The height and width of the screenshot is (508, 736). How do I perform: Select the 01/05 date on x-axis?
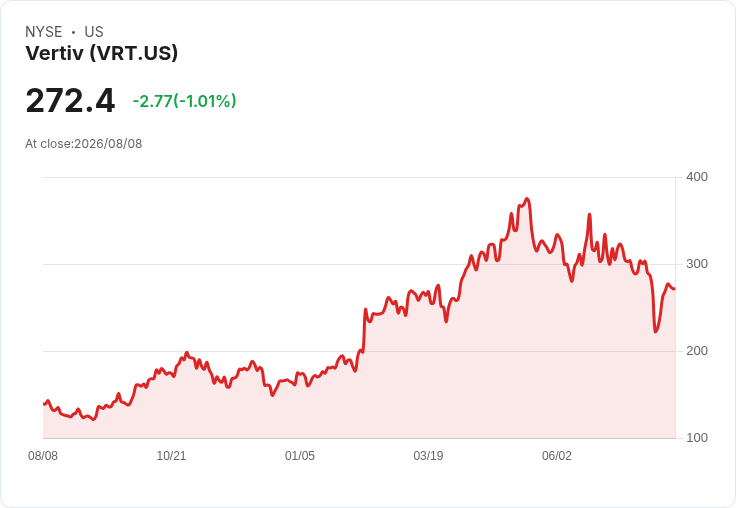299,456
